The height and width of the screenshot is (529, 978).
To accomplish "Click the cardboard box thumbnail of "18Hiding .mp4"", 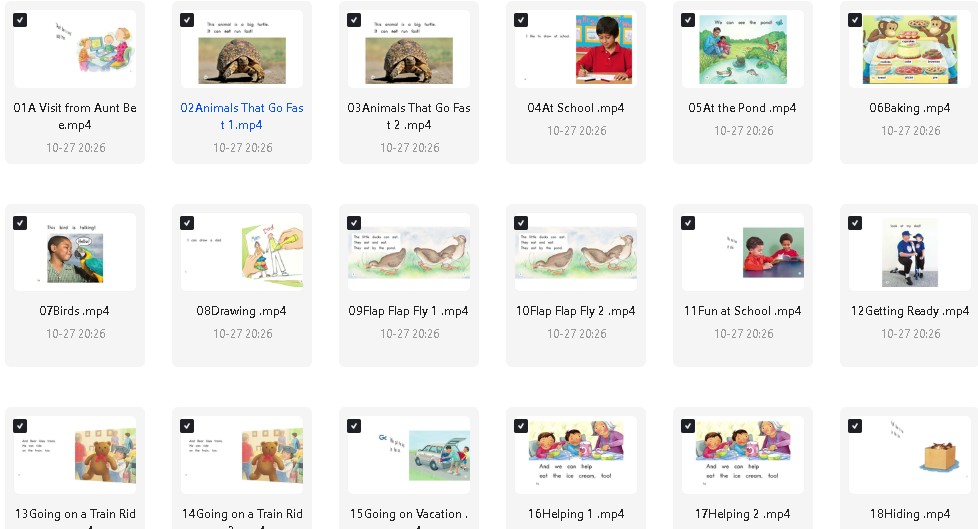I will [909, 455].
